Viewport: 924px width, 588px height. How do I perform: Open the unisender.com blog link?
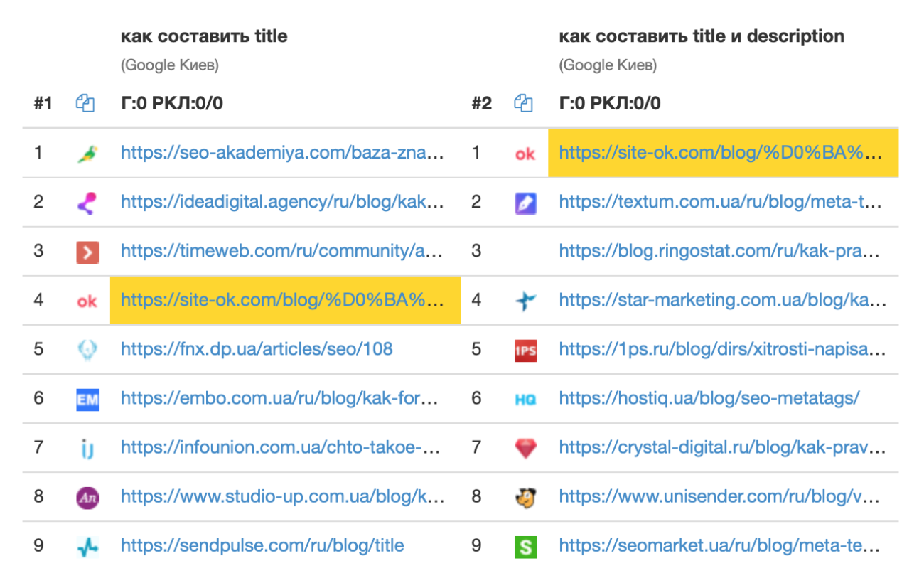(721, 497)
